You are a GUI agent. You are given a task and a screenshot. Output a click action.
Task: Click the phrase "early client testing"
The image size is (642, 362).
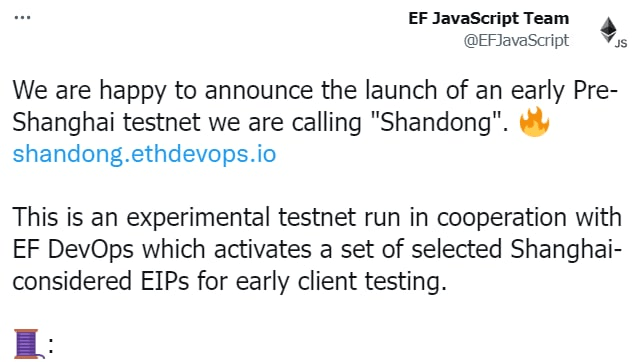tap(341, 282)
